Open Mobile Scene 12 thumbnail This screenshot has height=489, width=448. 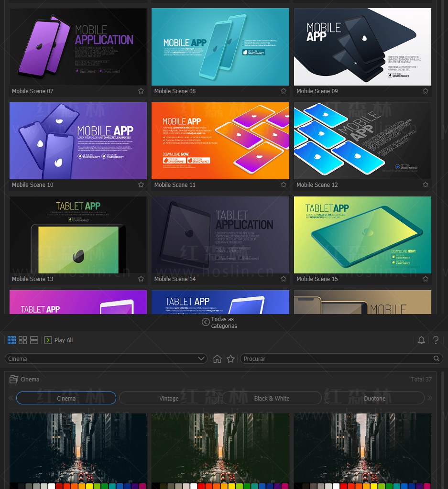click(362, 141)
